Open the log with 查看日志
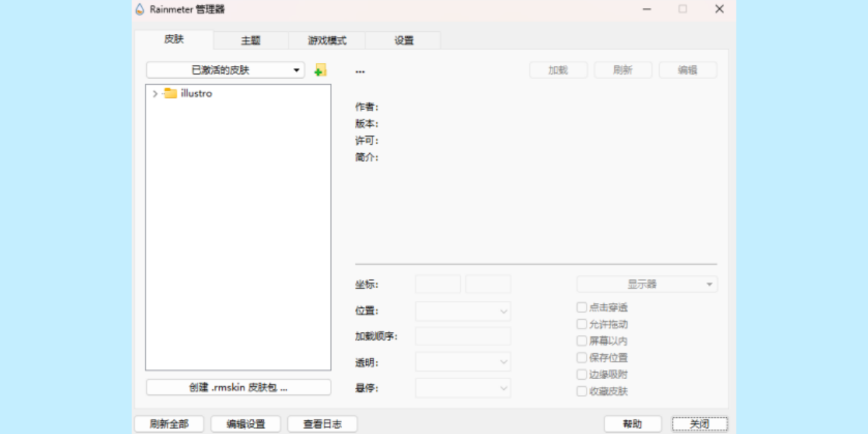The height and width of the screenshot is (434, 868). (323, 424)
